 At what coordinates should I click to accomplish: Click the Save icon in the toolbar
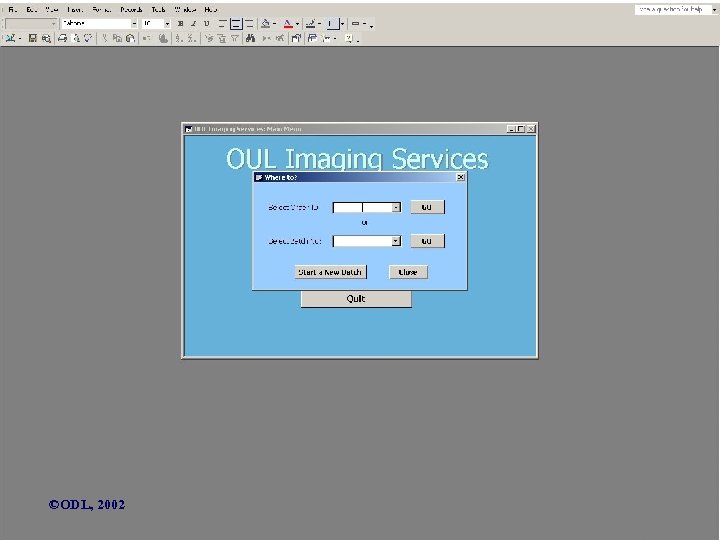click(33, 38)
